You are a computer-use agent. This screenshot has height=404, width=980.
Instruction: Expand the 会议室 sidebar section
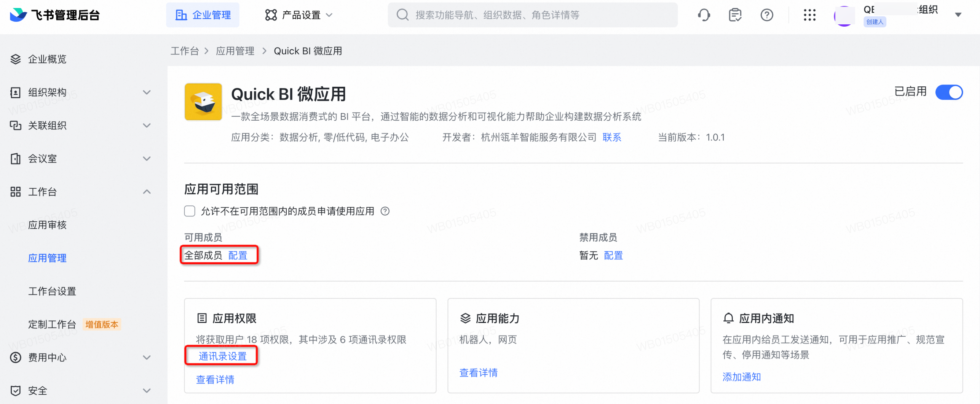pos(147,159)
